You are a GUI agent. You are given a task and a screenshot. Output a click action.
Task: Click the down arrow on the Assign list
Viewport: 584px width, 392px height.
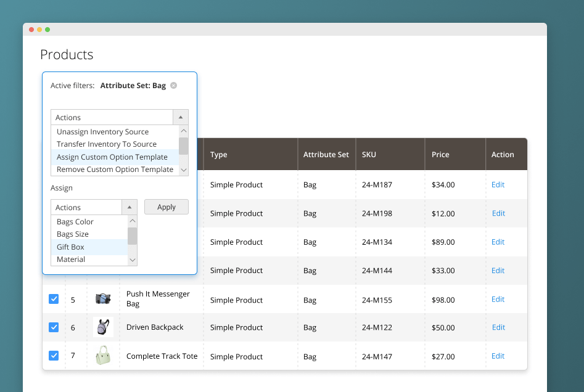131,259
